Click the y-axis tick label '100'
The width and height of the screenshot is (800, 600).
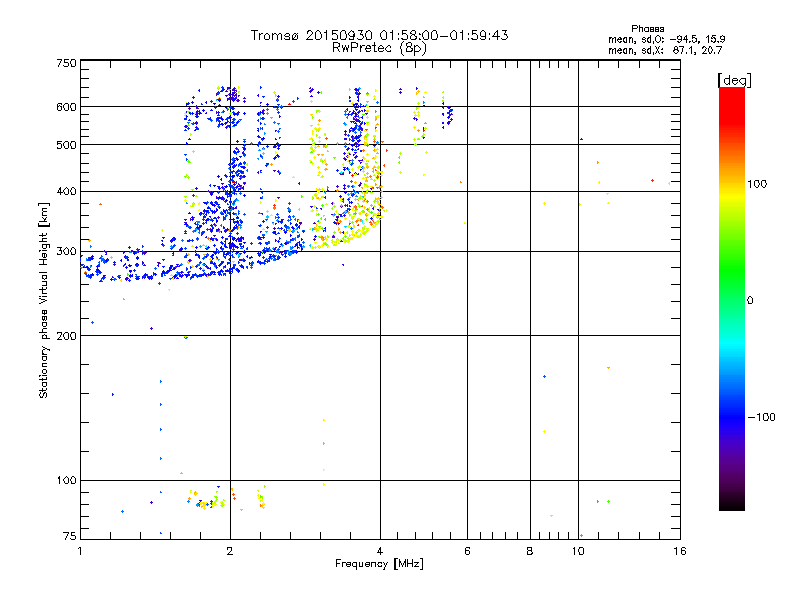point(66,481)
